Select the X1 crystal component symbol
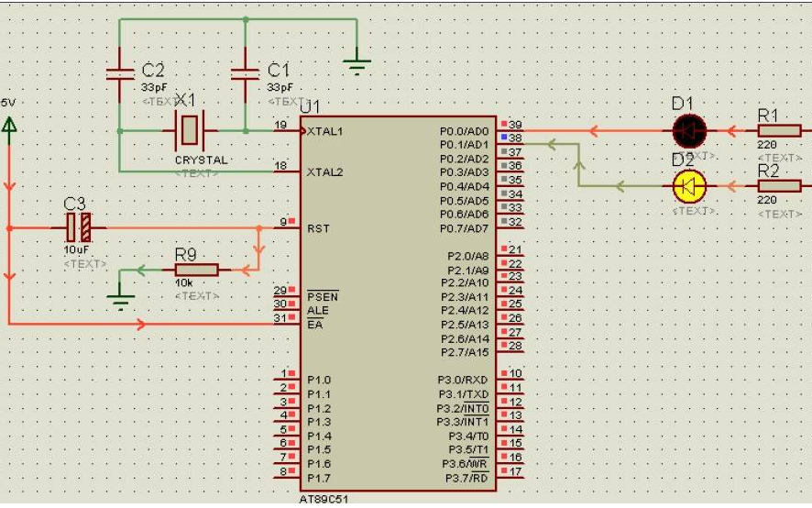This screenshot has width=812, height=508. (x=190, y=131)
